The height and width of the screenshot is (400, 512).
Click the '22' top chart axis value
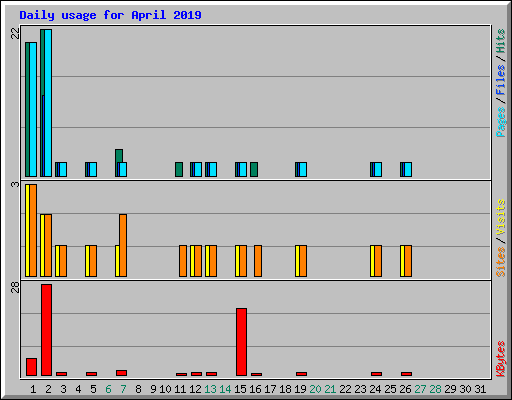click(15, 33)
